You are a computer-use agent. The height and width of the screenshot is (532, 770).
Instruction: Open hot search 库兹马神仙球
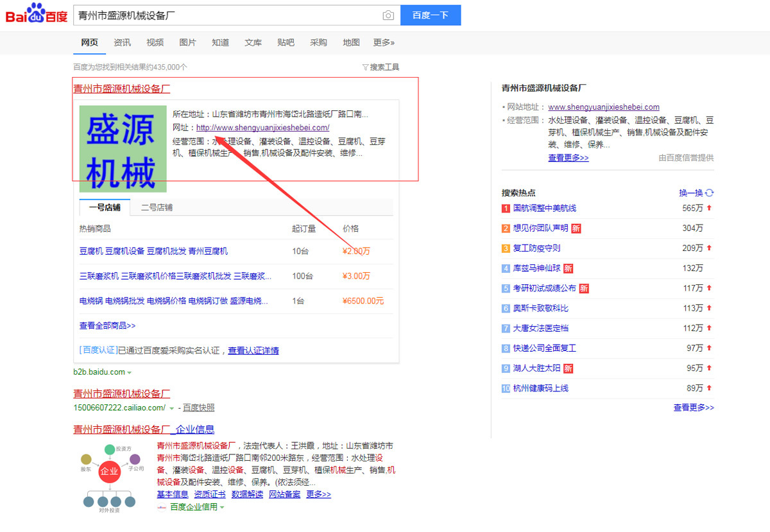[x=537, y=268]
